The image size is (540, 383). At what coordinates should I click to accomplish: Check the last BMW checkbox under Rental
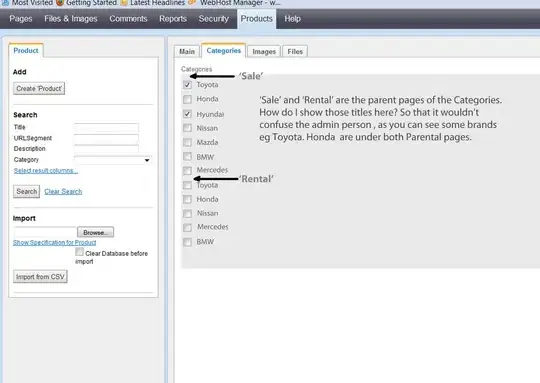pos(187,242)
